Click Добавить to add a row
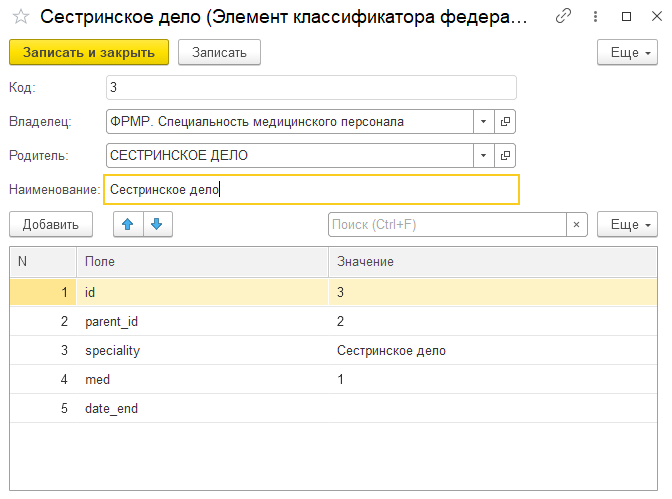This screenshot has width=672, height=499. (50, 225)
